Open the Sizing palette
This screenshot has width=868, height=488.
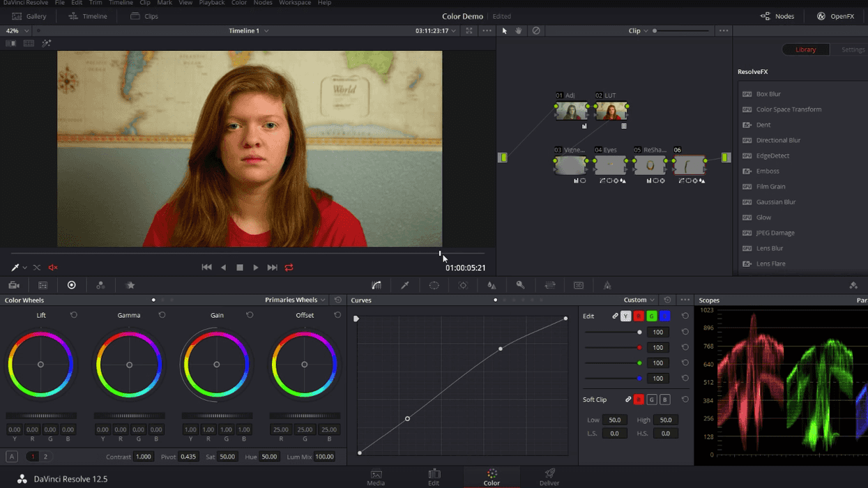pyautogui.click(x=550, y=285)
